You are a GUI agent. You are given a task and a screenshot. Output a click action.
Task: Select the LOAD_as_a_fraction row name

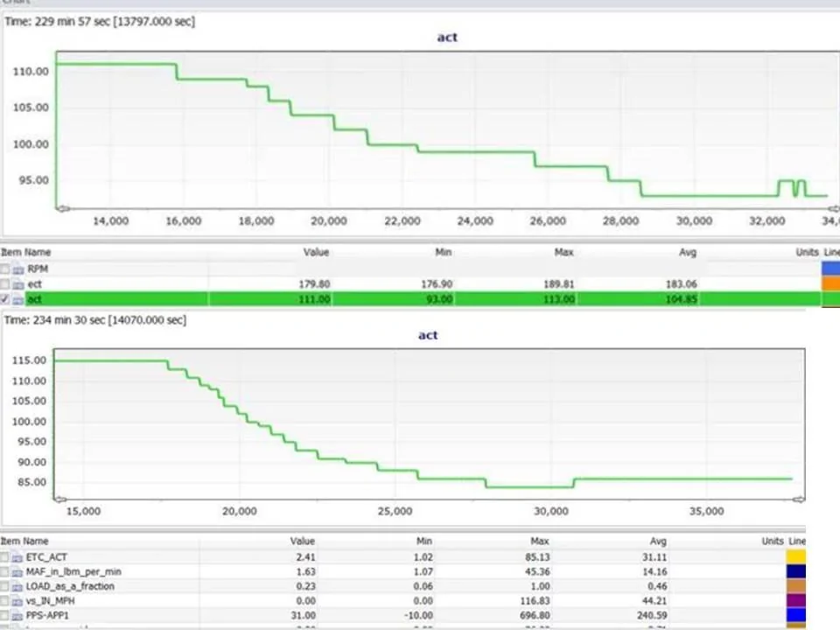click(x=70, y=586)
